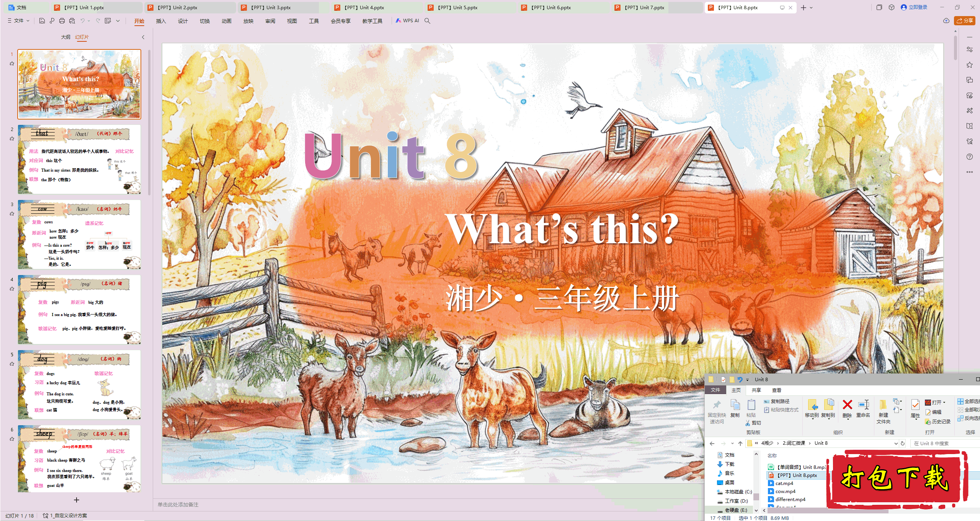980x521 pixels.
Task: Click the cube icon near the login button
Action: [892, 7]
